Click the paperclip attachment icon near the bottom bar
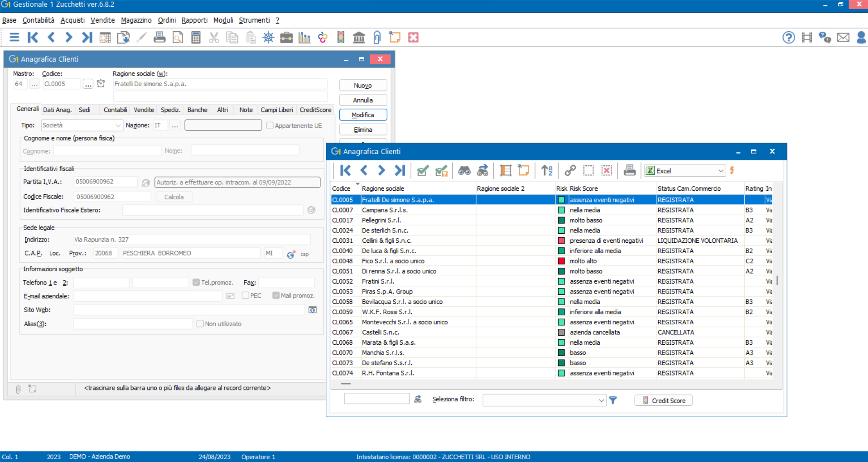This screenshot has height=462, width=868. [18, 389]
